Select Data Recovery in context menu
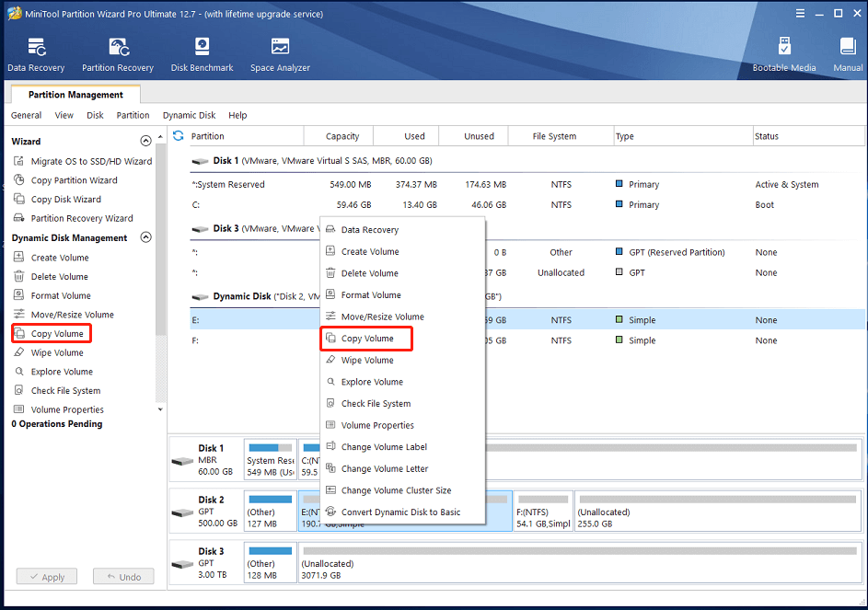Viewport: 868px width, 610px height. [x=402, y=230]
